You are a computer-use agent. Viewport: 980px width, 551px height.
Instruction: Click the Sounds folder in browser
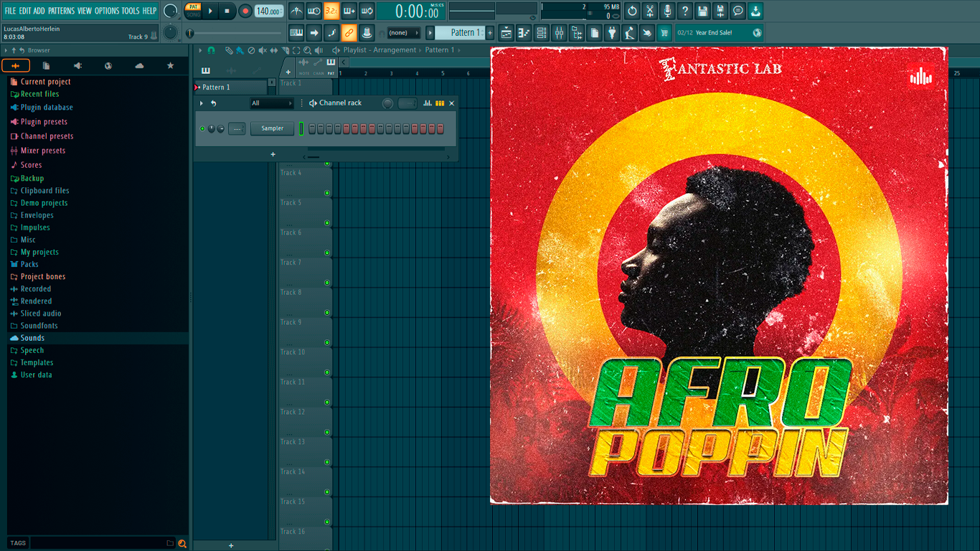point(32,338)
